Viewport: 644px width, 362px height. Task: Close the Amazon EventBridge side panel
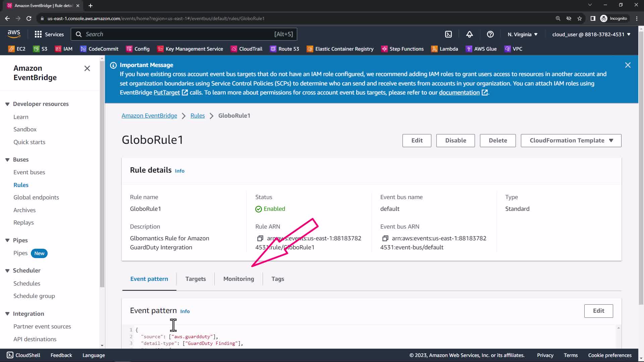pyautogui.click(x=87, y=68)
